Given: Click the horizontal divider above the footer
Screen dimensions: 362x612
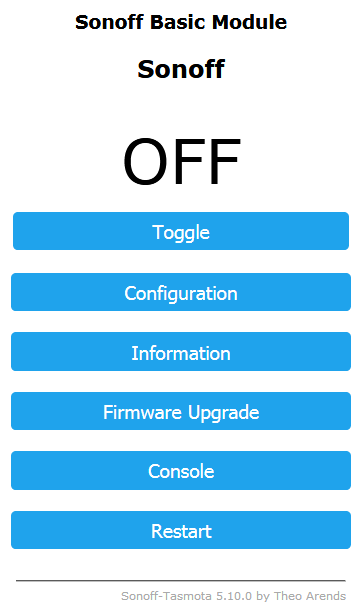Looking at the screenshot, I should tap(181, 581).
